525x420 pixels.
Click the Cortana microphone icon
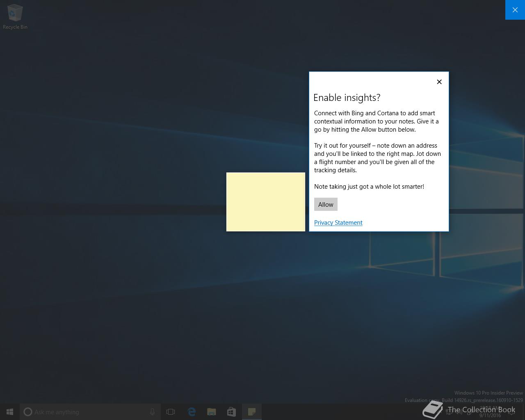(152, 412)
